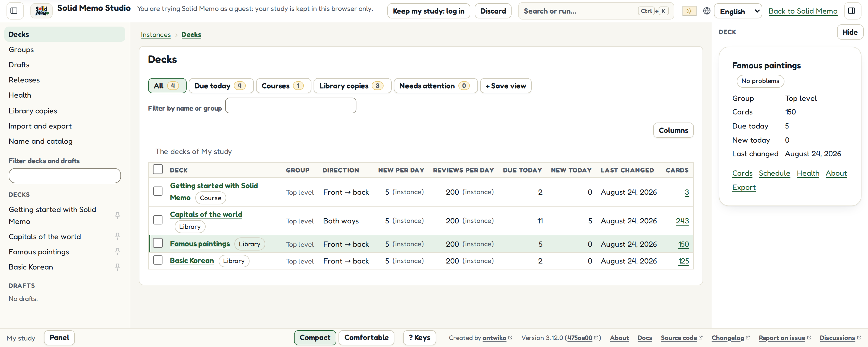Click the Solid Memo logo
Image resolution: width=868 pixels, height=347 pixels.
(42, 11)
